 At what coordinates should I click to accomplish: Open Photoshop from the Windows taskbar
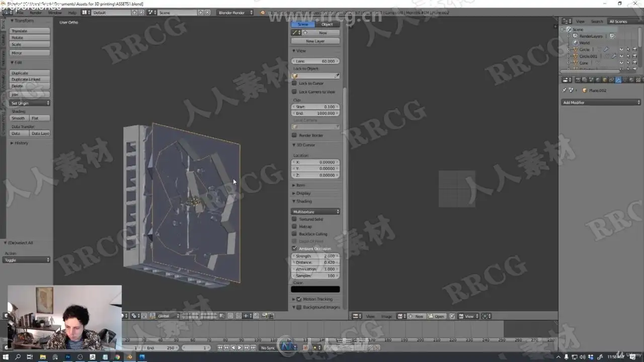(67, 357)
